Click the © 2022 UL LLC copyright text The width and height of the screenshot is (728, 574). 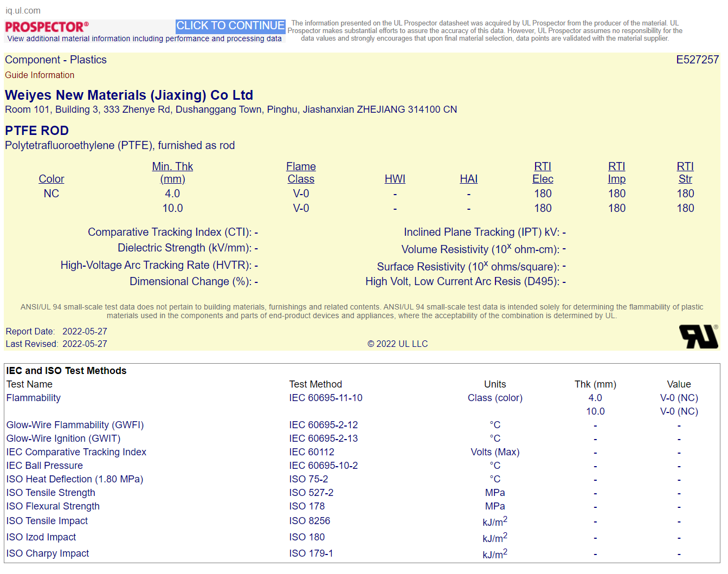click(x=398, y=344)
